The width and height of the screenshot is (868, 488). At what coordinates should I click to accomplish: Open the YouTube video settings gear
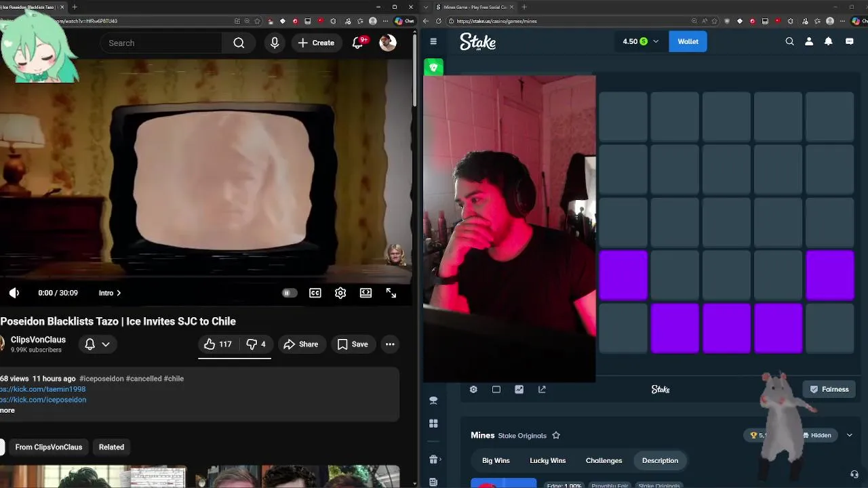click(x=340, y=293)
